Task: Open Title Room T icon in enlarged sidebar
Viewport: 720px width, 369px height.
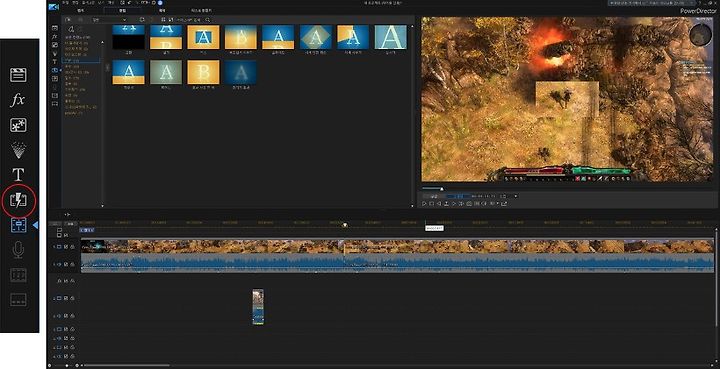Action: pyautogui.click(x=18, y=174)
